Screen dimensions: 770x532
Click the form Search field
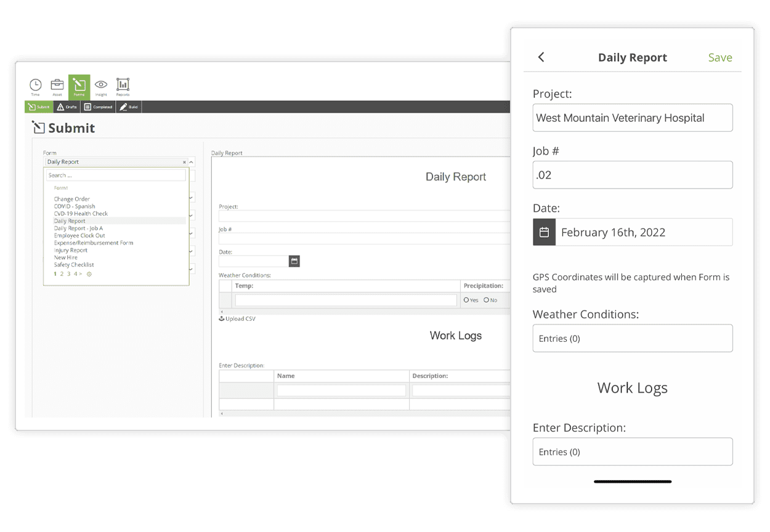(116, 175)
